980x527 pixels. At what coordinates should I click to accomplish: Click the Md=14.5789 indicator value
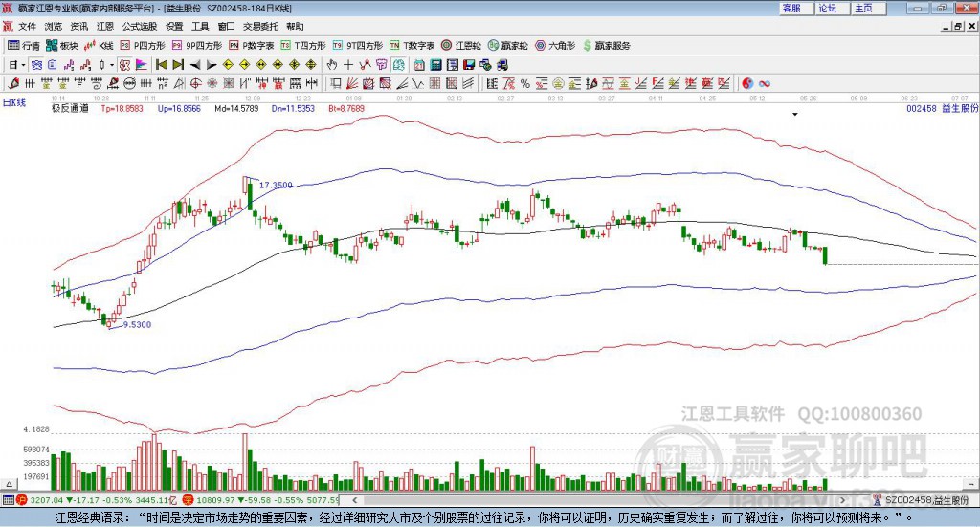tap(236, 108)
